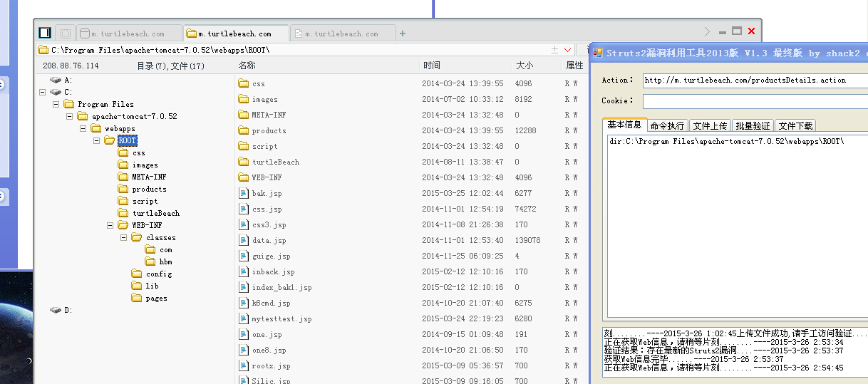Click the bak.jsp file icon
868x384 pixels.
[244, 193]
